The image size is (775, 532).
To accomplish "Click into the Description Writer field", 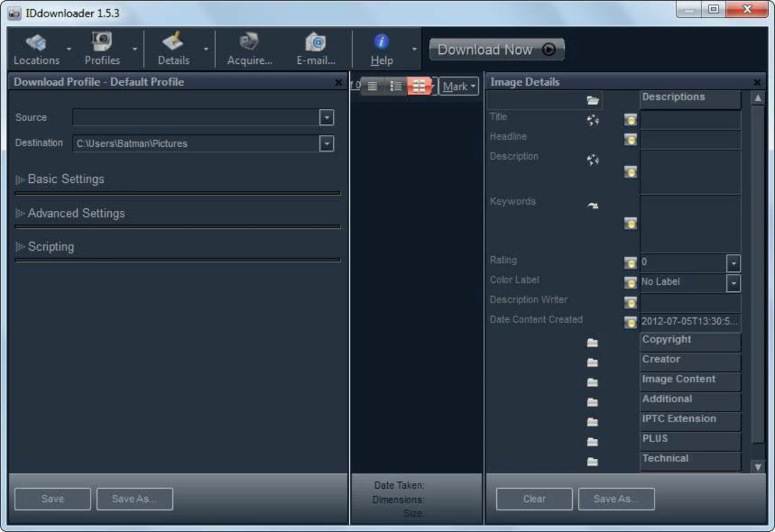I will [x=691, y=302].
